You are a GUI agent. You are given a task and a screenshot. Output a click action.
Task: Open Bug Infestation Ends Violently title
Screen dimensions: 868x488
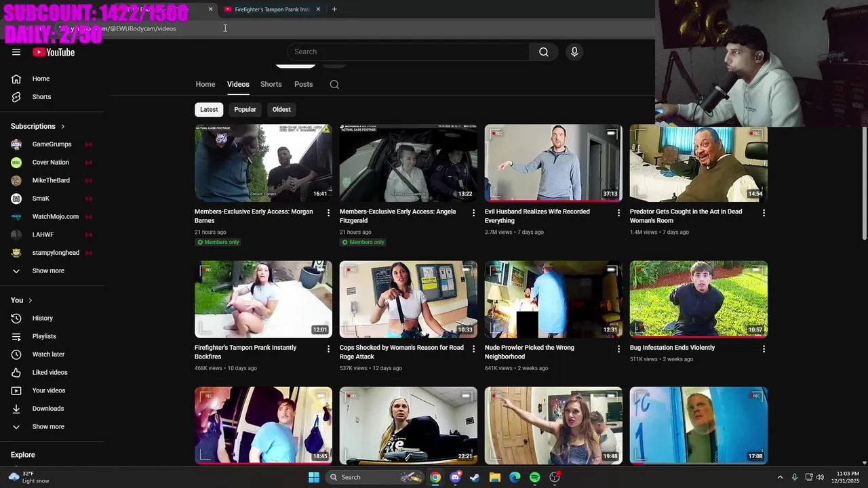672,348
